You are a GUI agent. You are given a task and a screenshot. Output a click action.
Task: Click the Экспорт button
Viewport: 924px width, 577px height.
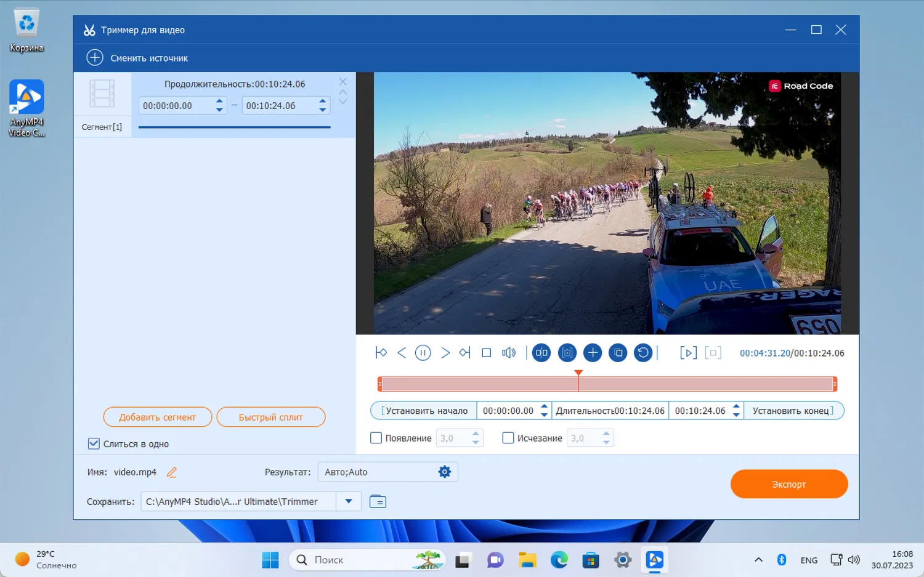point(789,484)
